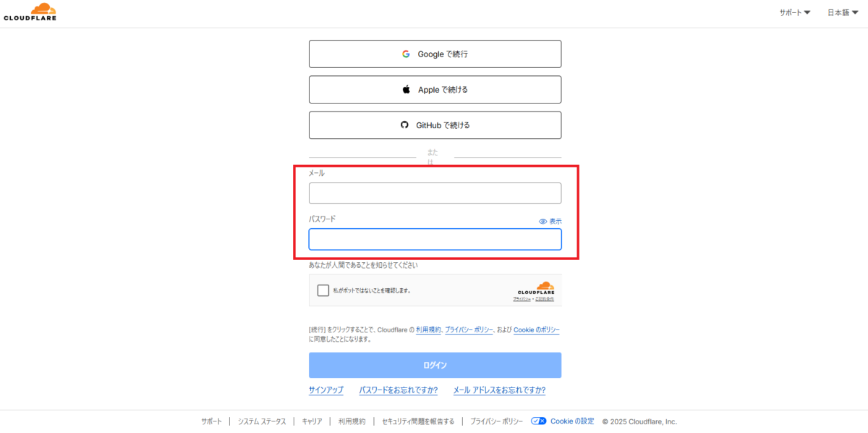The image size is (868, 433).
Task: Expand the サポート dropdown in header
Action: pos(794,13)
